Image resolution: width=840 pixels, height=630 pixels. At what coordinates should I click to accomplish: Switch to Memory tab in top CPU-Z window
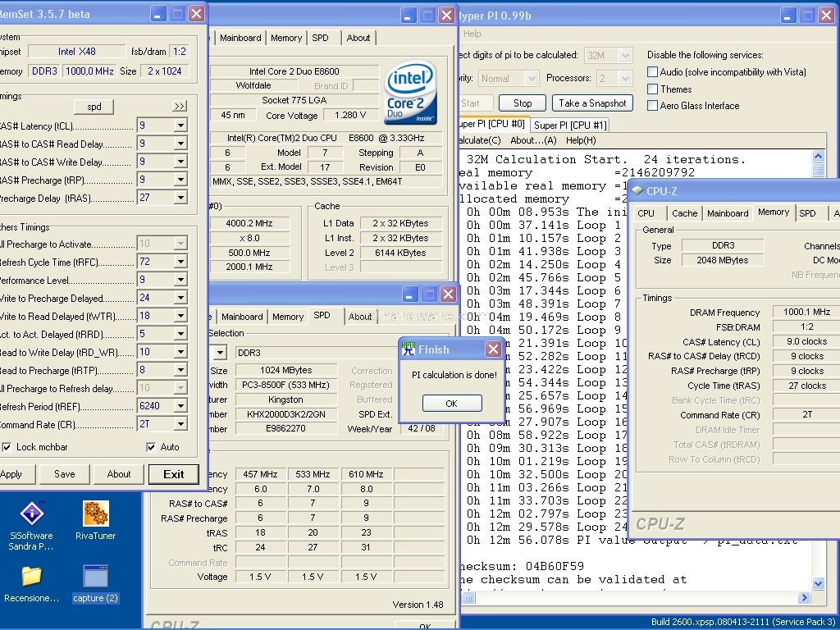(x=286, y=38)
